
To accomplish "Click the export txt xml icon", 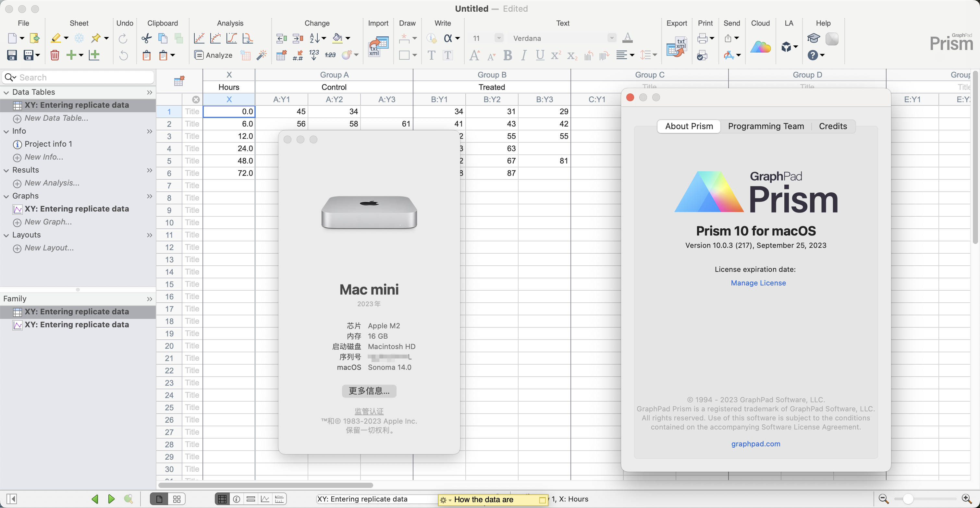I will 676,47.
